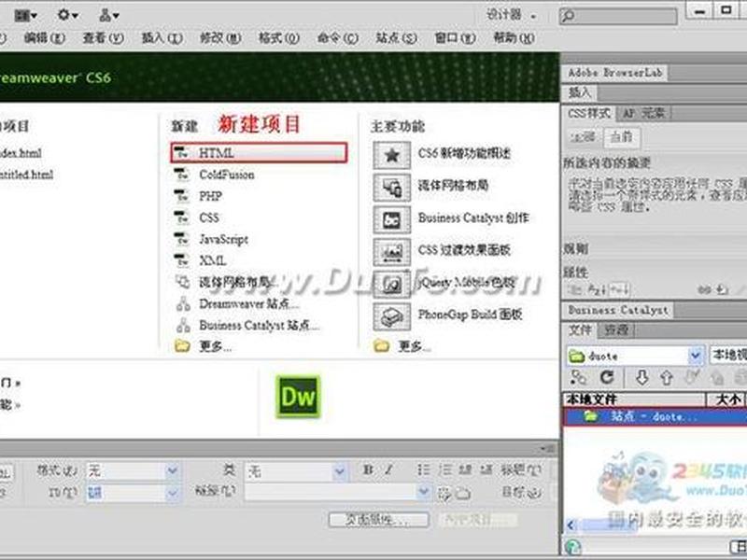
Task: Click the JavaScript link
Action: pos(224,239)
